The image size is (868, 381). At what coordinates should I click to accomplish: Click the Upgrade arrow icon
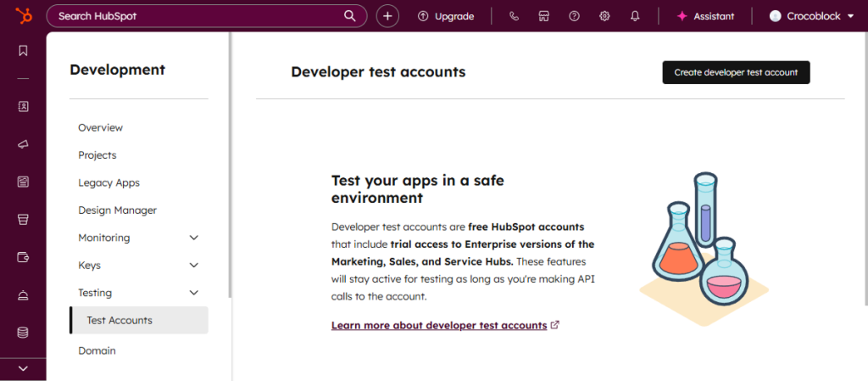point(424,16)
